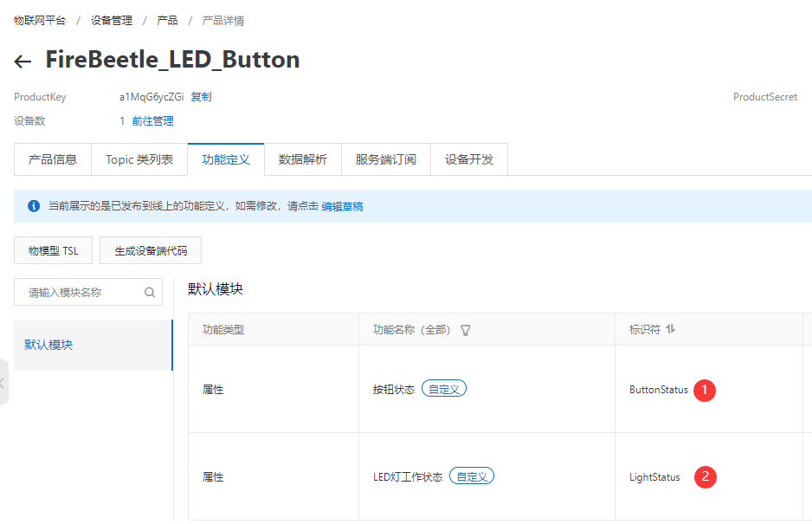Screen dimensions: 812x524
Task: Click the 按钮状态 function name
Action: pos(394,390)
